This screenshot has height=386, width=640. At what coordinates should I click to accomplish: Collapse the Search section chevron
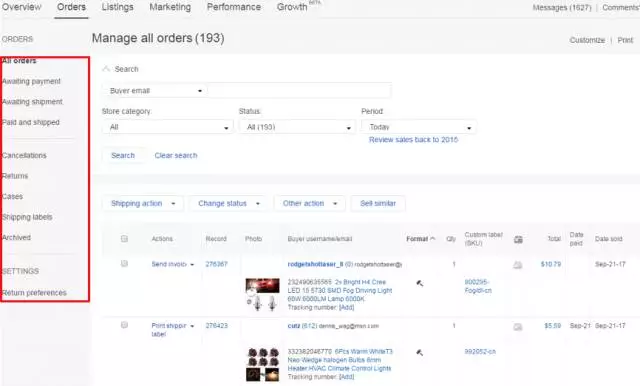tap(106, 69)
